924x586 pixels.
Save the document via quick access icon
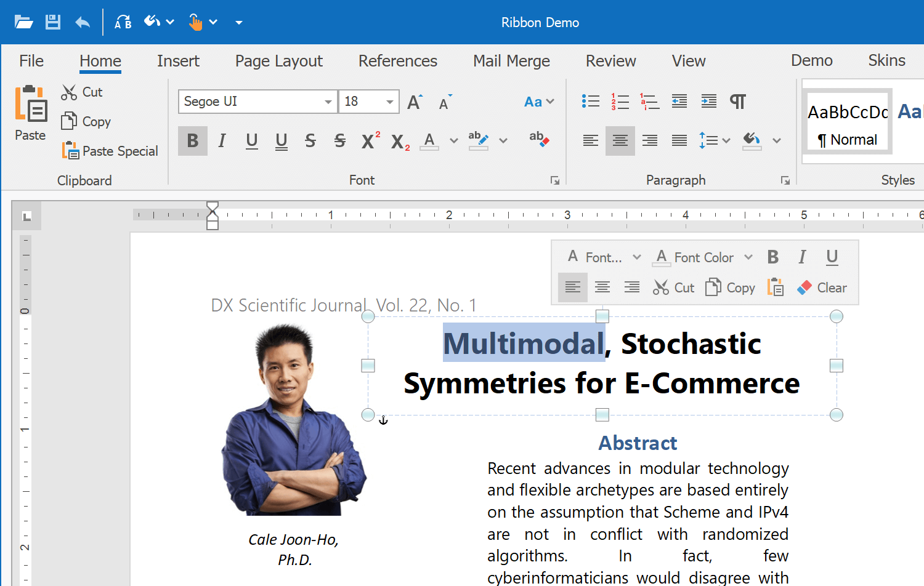tap(52, 22)
